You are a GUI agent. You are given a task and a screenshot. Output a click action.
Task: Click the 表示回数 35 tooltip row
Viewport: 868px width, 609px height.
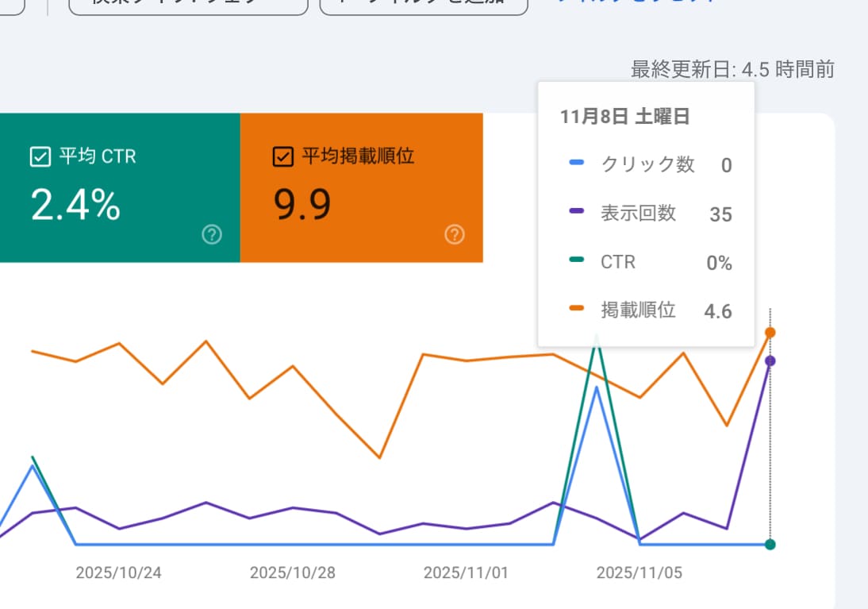651,214
